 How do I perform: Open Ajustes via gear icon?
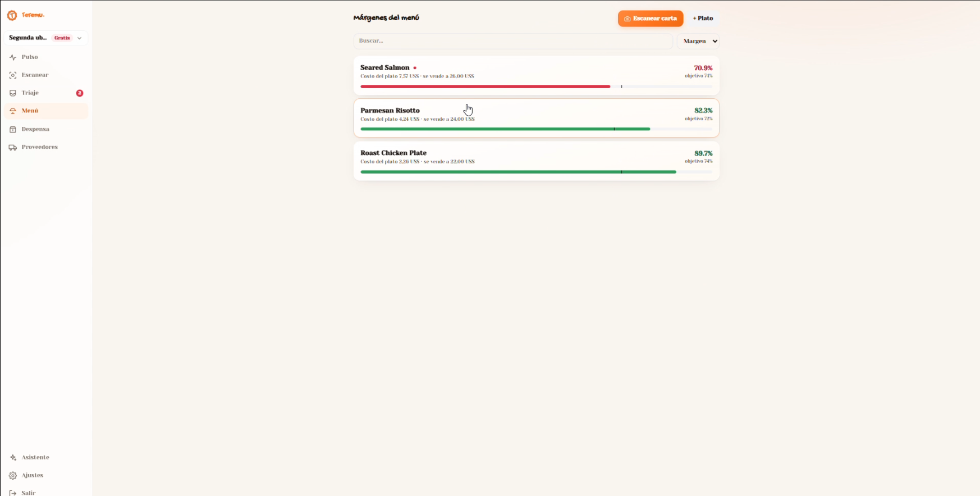[x=13, y=476]
